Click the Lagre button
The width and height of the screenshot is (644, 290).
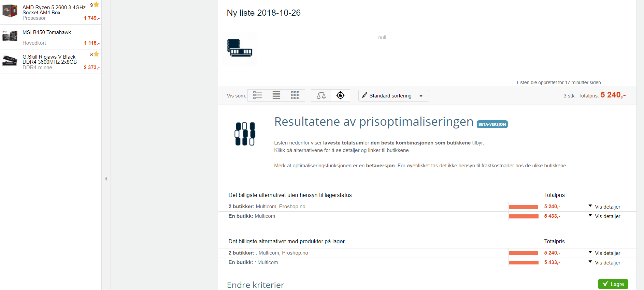click(613, 284)
